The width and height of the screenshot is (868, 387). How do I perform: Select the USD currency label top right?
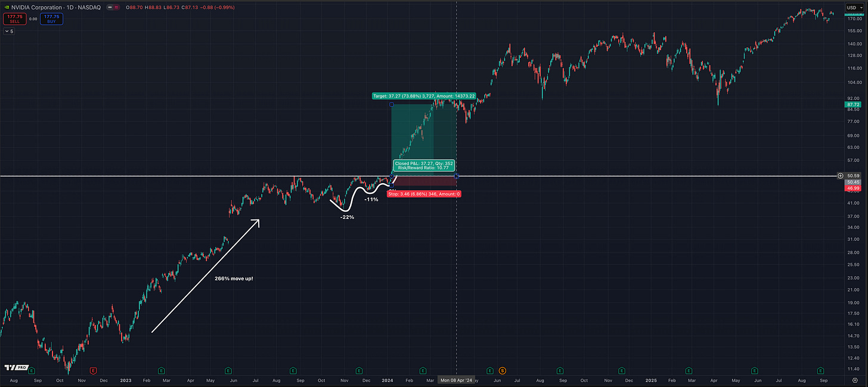pyautogui.click(x=854, y=7)
